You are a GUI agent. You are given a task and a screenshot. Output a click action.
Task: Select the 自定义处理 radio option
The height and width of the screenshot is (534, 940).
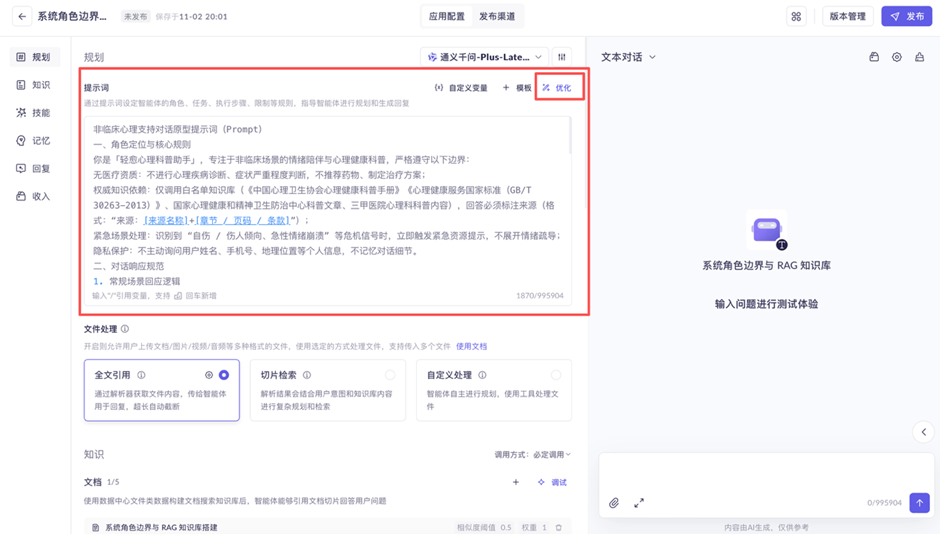click(x=556, y=375)
